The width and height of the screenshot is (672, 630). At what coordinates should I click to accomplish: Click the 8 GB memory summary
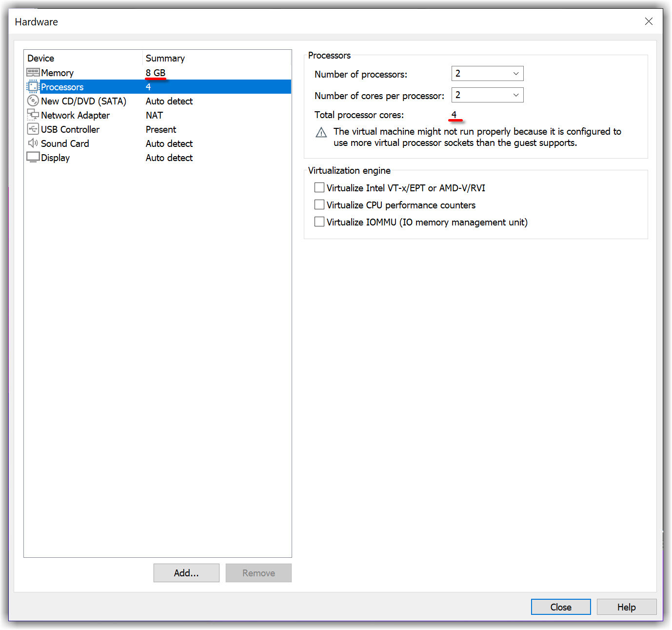point(156,73)
